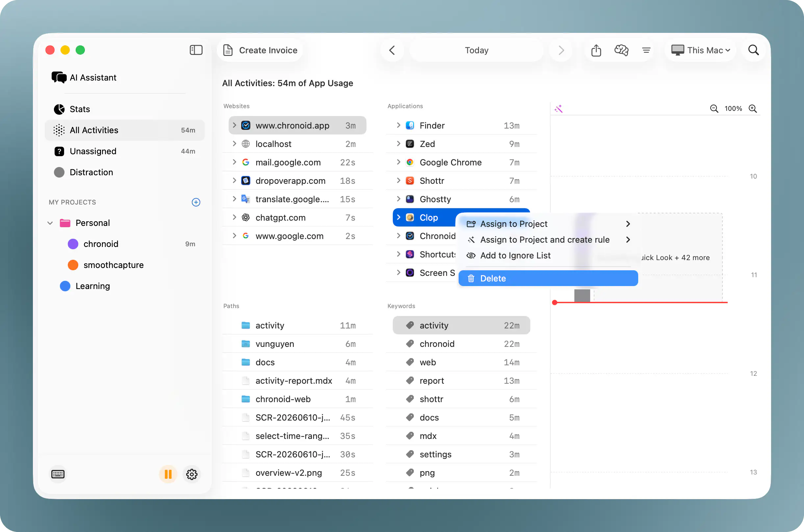Select the activity-report.mdx file
The height and width of the screenshot is (532, 804).
[x=297, y=381]
